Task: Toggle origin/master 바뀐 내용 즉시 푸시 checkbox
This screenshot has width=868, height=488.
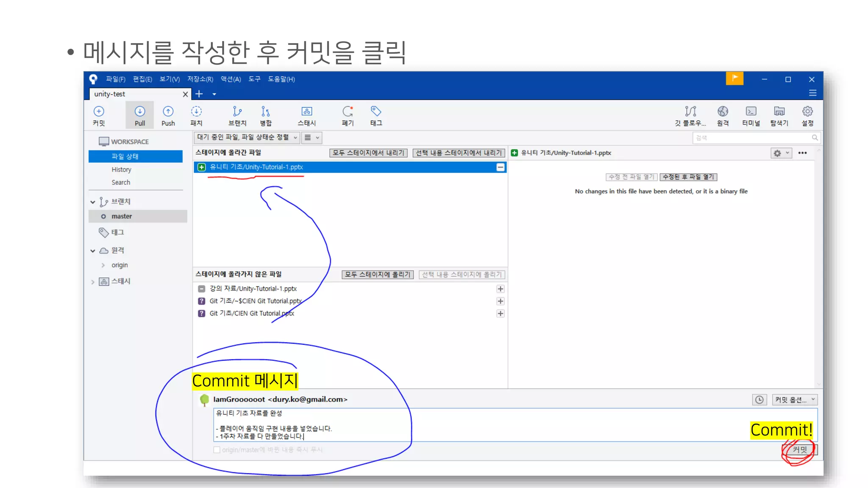Action: [x=217, y=450]
